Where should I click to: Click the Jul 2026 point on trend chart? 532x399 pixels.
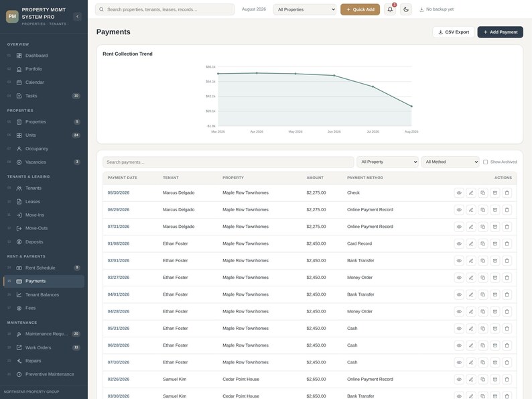click(x=373, y=87)
